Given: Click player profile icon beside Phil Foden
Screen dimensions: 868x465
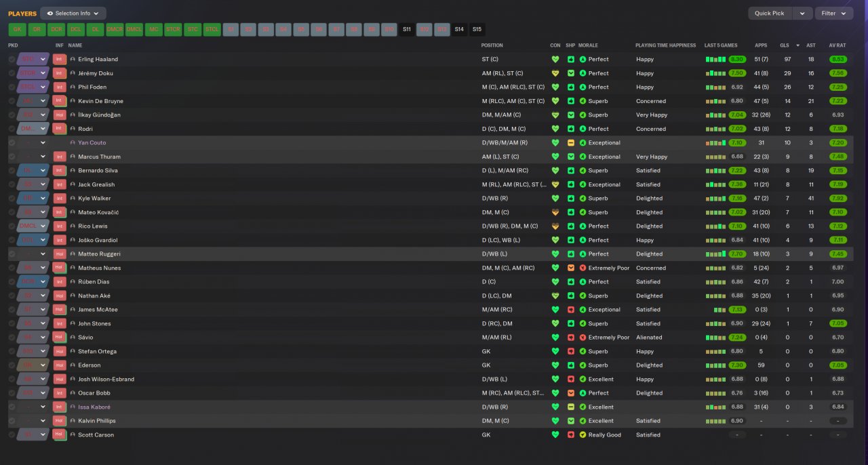Looking at the screenshot, I should [x=73, y=87].
